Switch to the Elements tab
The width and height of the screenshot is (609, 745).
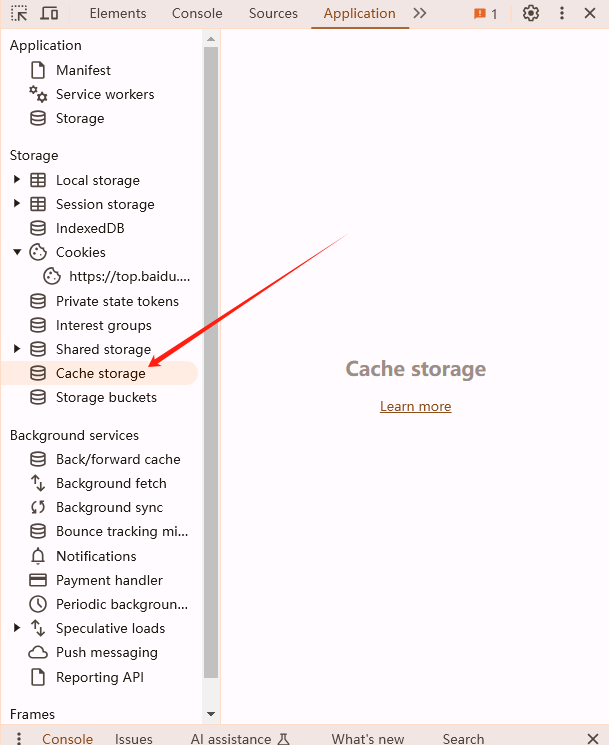[x=118, y=13]
